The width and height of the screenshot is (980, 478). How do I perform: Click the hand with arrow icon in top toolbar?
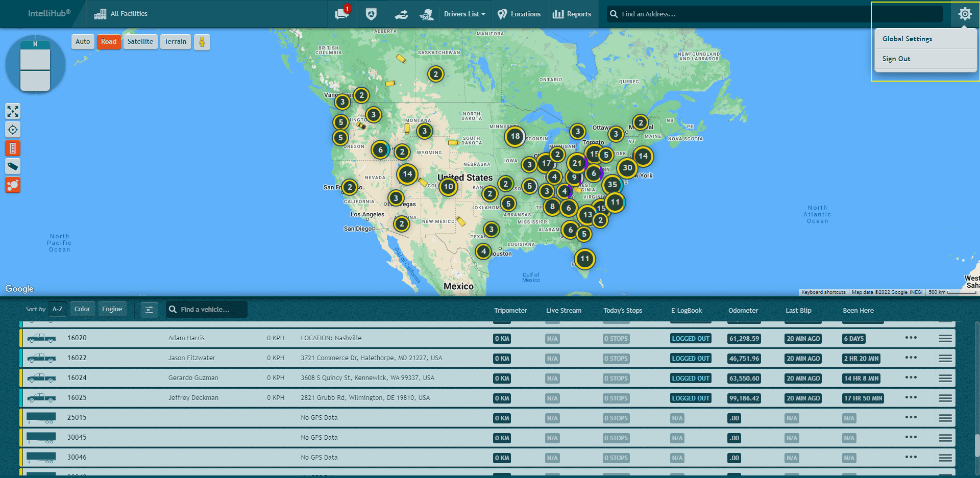coord(401,14)
